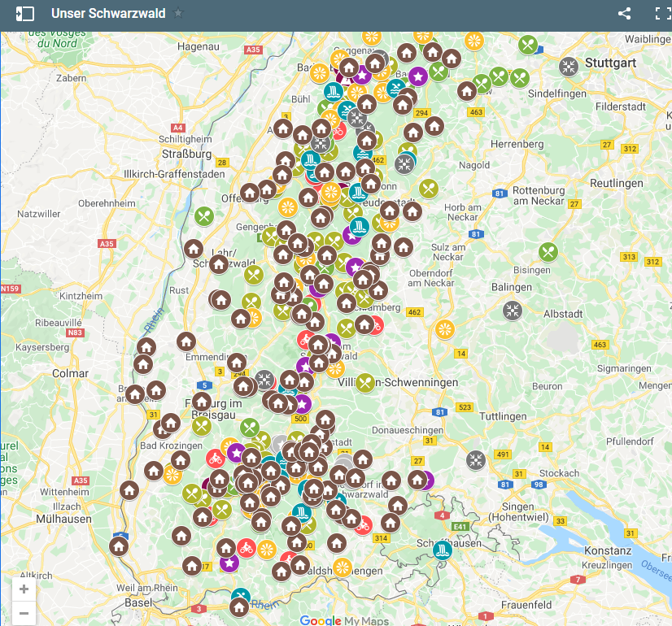Select olive restaurant marker east of Rust
The image size is (672, 626).
tap(251, 302)
